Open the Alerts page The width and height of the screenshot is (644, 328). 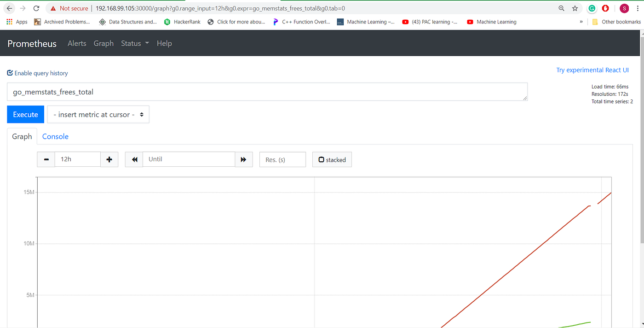click(x=77, y=43)
